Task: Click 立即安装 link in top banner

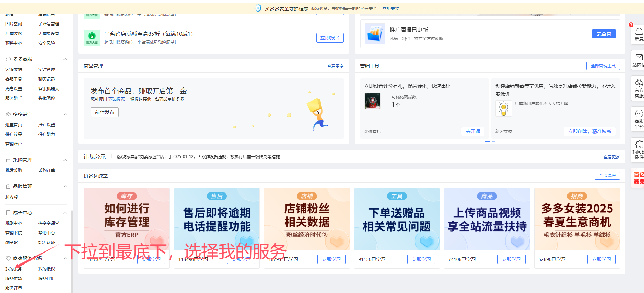Action: tap(391, 9)
